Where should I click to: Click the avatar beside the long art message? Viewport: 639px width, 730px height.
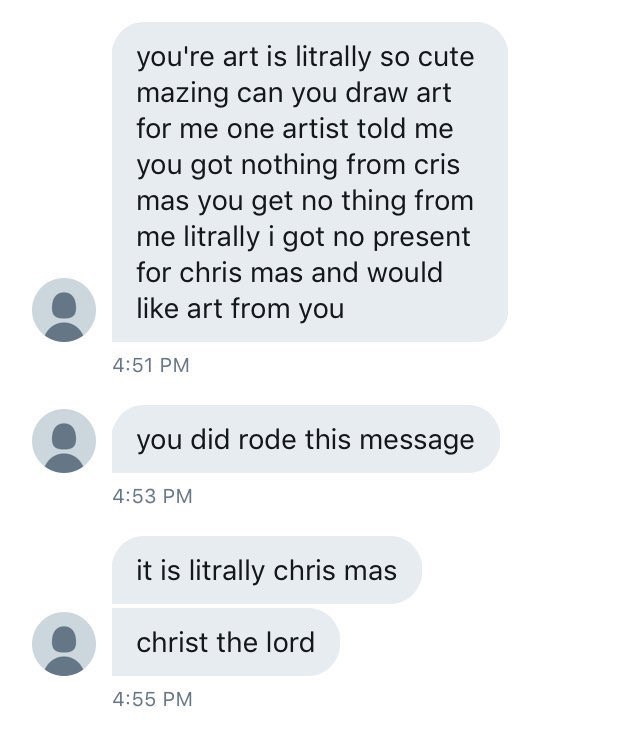pos(64,310)
